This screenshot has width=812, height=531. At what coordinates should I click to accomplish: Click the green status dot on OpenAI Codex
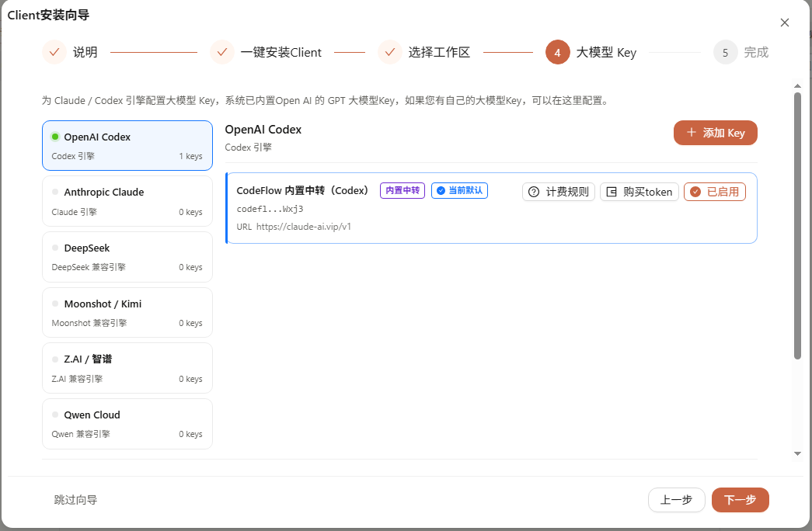55,137
